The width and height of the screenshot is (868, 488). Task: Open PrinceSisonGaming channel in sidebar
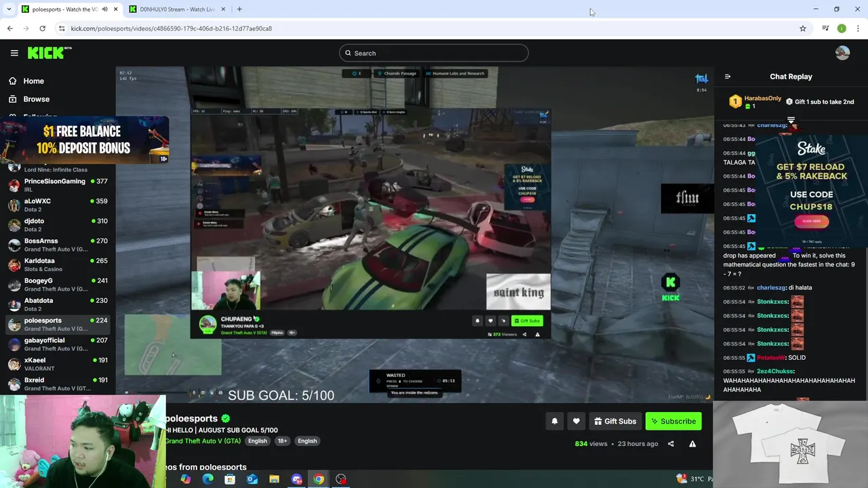[x=58, y=185]
